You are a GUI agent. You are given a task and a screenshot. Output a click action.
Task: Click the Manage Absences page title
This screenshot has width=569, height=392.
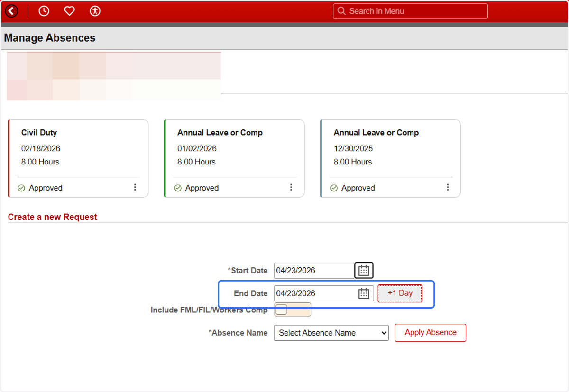50,38
